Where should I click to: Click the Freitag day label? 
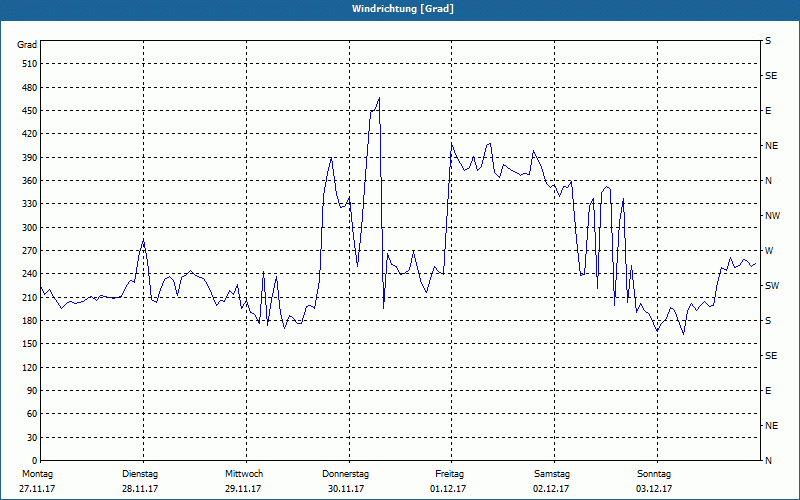point(449,474)
